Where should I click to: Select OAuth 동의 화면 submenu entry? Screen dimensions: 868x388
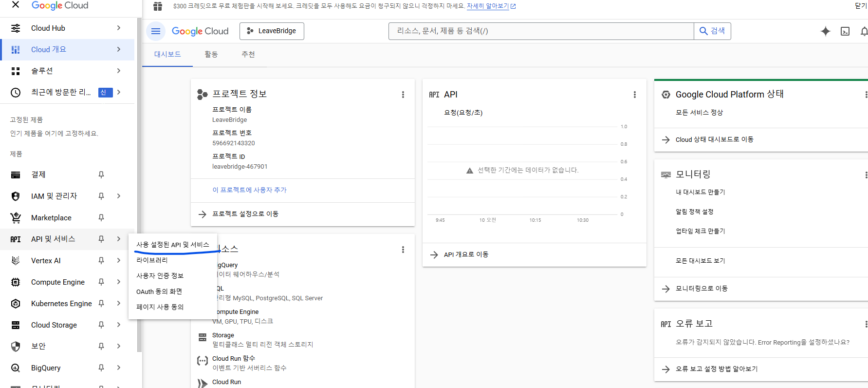click(x=172, y=291)
